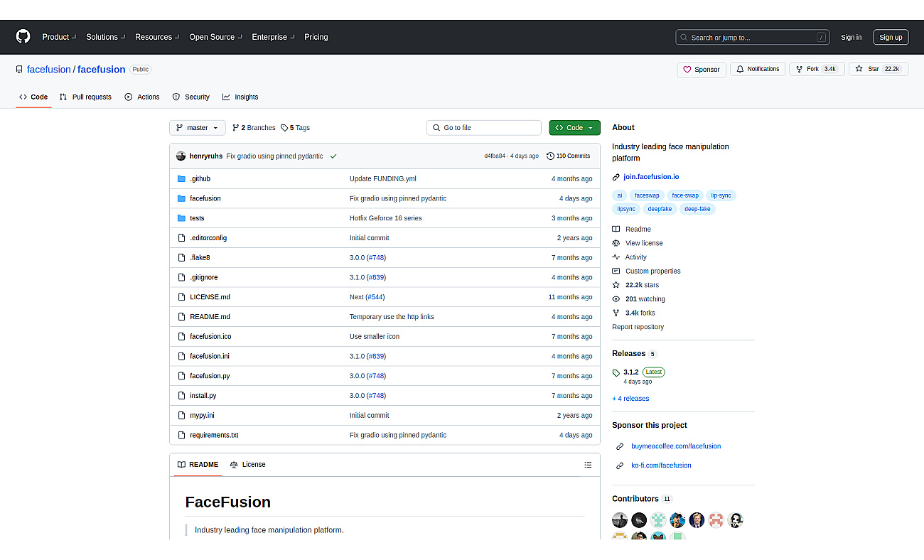The width and height of the screenshot is (924, 560).
Task: Open pull request #839 on .gitignore row
Action: [x=376, y=277]
